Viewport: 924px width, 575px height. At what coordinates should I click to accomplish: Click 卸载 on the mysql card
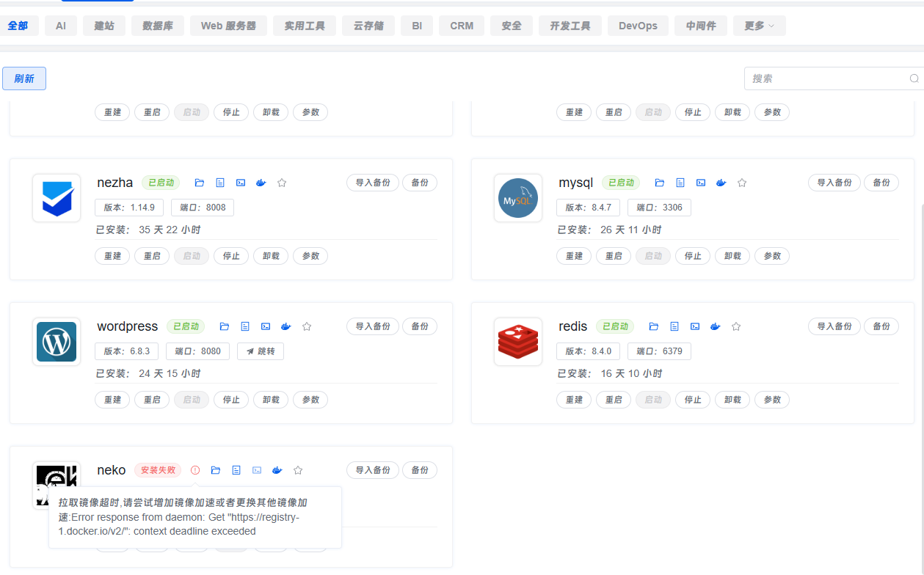tap(732, 256)
